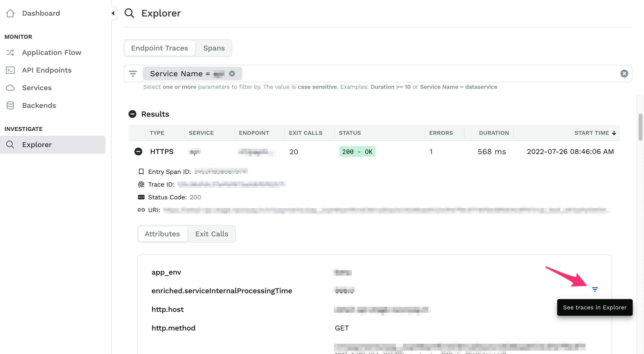Collapse the left sidebar arrow
The height and width of the screenshot is (354, 644).
pos(113,13)
